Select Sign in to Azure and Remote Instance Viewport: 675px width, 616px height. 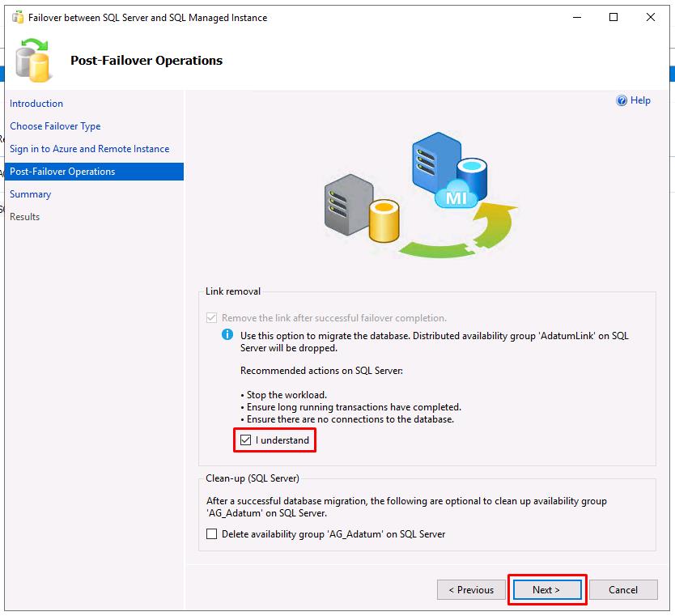tap(90, 149)
